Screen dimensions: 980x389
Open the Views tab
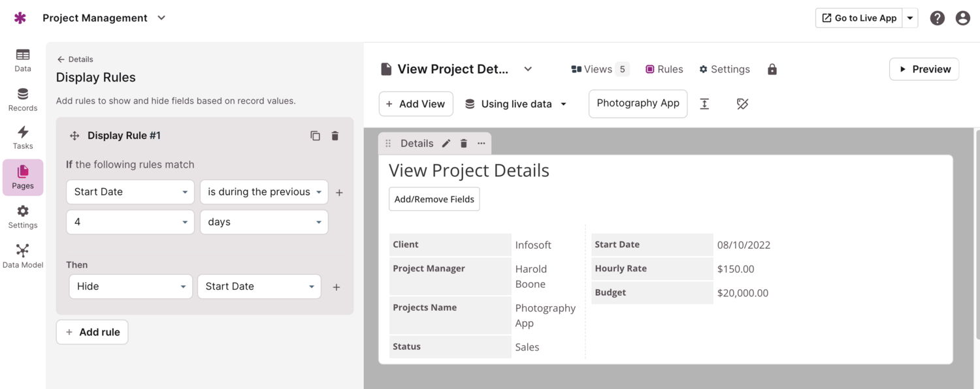(599, 69)
